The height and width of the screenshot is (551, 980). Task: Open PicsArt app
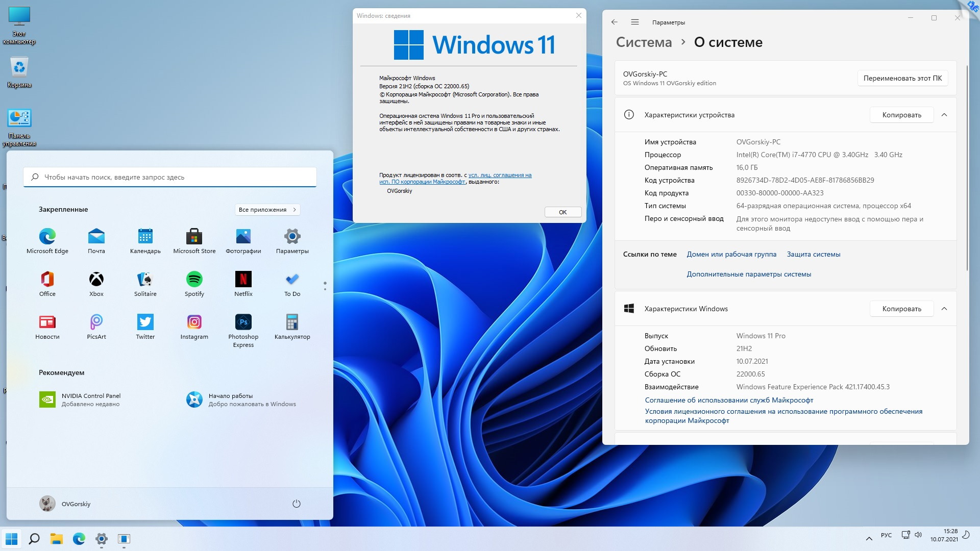click(x=96, y=321)
